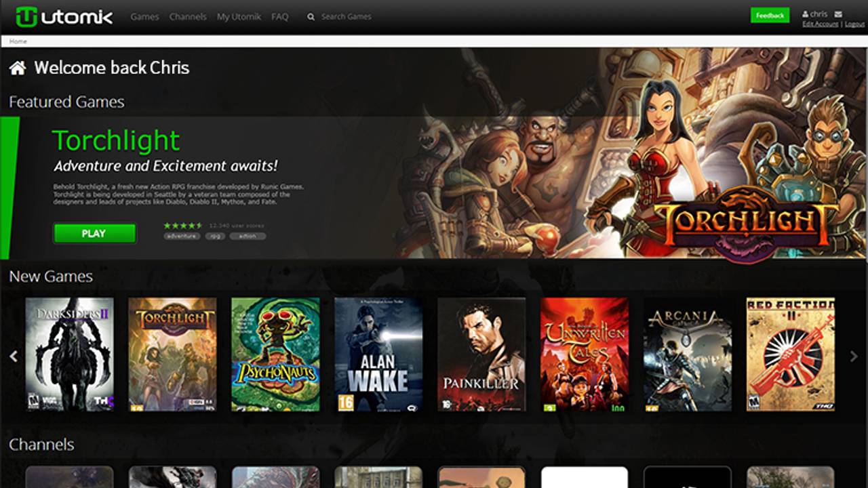Select the Alan Wake game cover
The height and width of the screenshot is (488, 868).
click(378, 354)
